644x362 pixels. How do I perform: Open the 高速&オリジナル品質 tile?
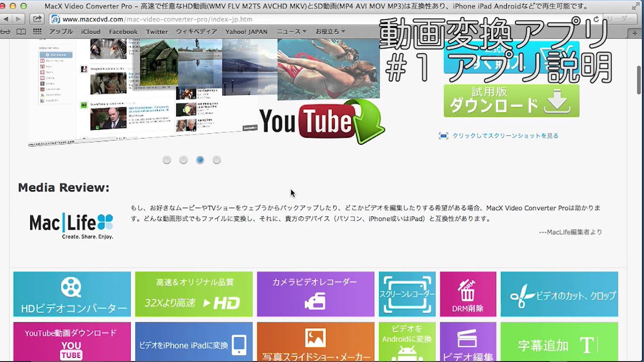[194, 294]
